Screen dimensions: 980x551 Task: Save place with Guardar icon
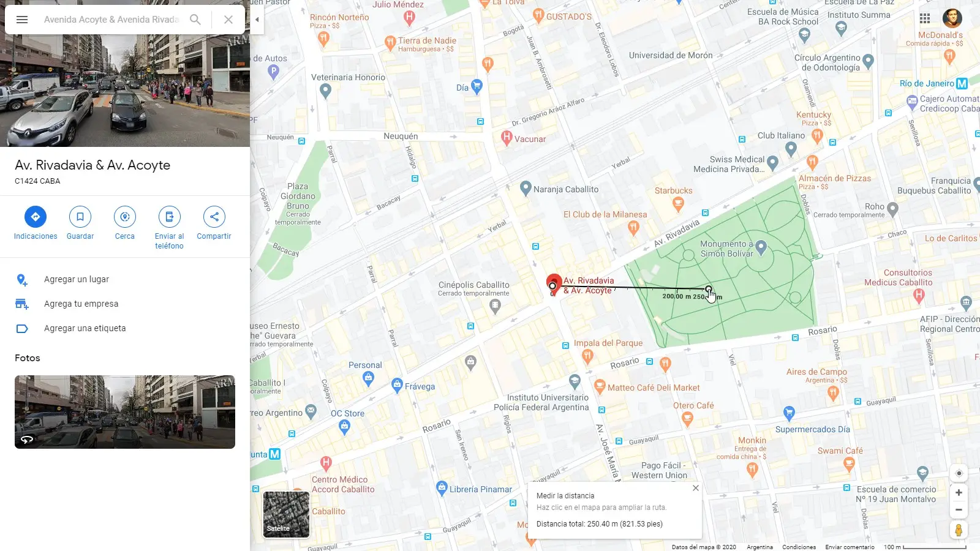(x=80, y=217)
